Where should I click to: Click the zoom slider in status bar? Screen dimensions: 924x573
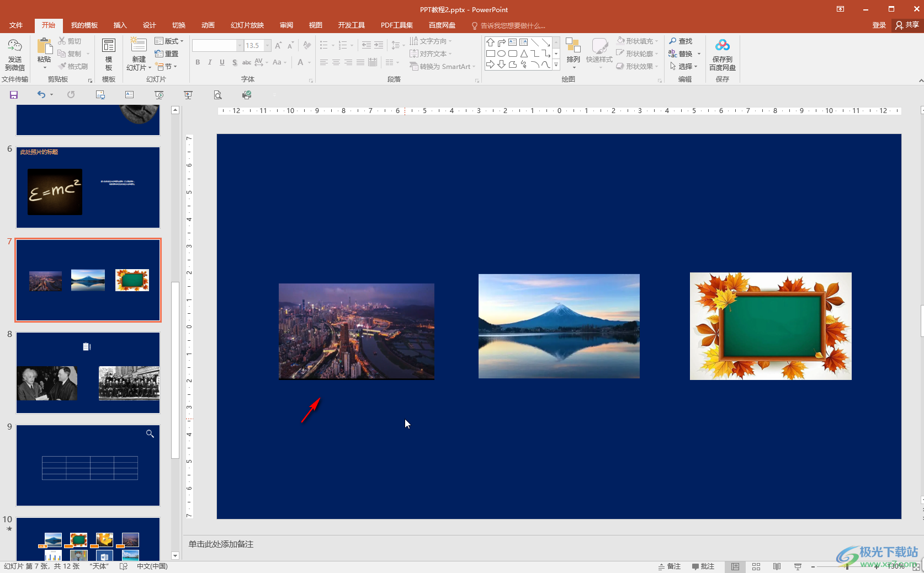pos(847,566)
